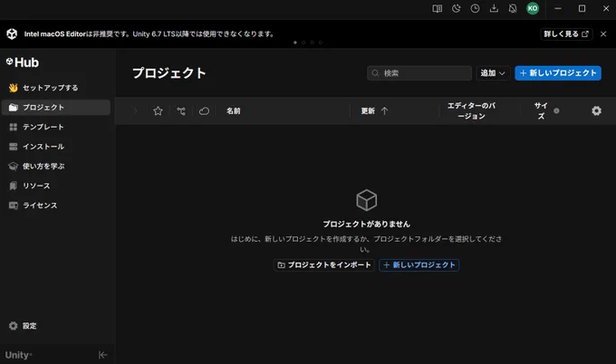Toggle the dark mode moon icon
Viewport: 616px width, 364px height.
point(456,9)
